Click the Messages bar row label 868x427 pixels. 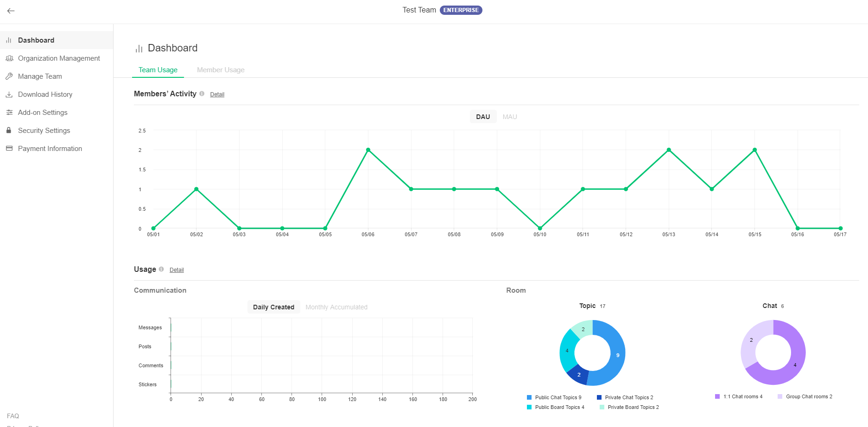[x=150, y=327]
